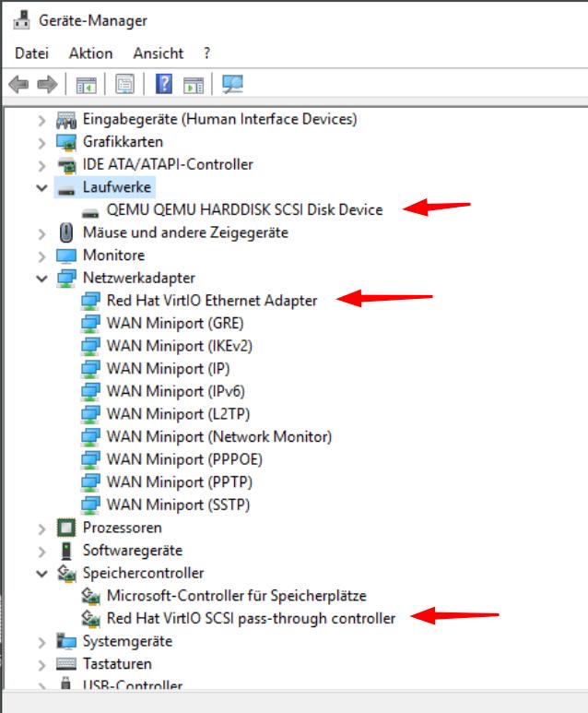Click the Microsoft-Controller für Speicherplätze icon
This screenshot has width=588, height=713.
click(90, 596)
